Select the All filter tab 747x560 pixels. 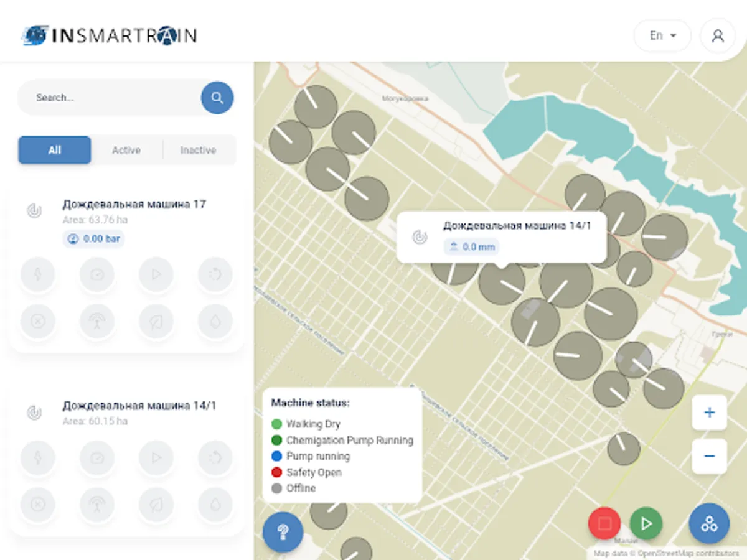[55, 150]
